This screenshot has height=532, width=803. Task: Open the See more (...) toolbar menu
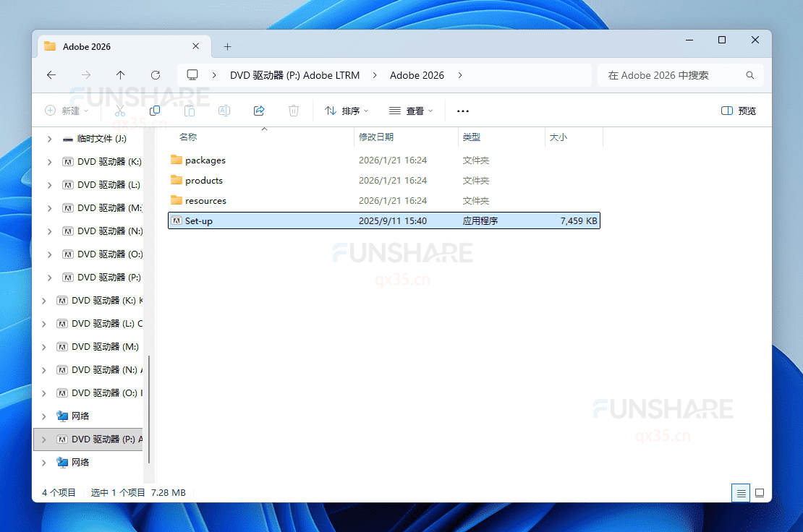pyautogui.click(x=462, y=110)
